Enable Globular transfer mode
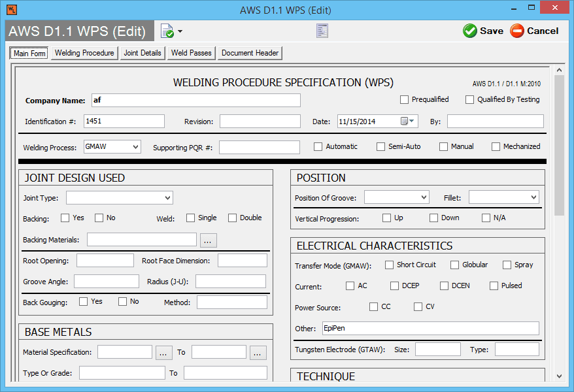 454,265
